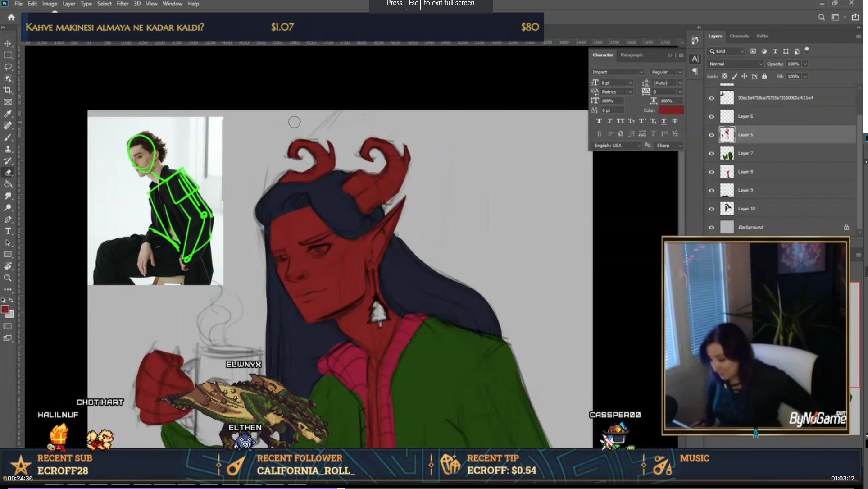Open the Impact font family dropdown
The height and width of the screenshot is (489, 868).
coord(618,72)
